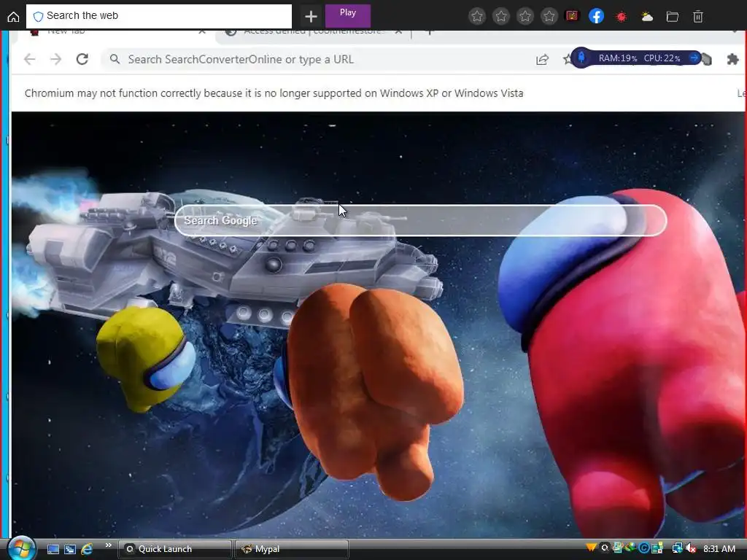Open the Extensions puzzle icon
This screenshot has height=560, width=747.
point(732,59)
